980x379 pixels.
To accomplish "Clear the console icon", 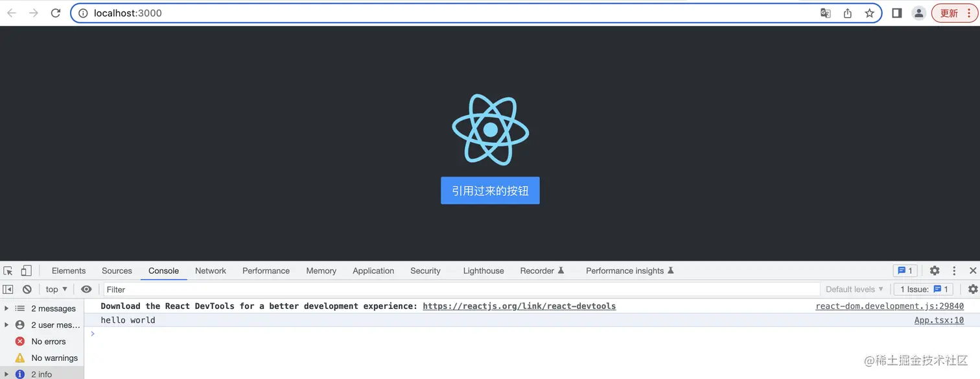I will (27, 289).
